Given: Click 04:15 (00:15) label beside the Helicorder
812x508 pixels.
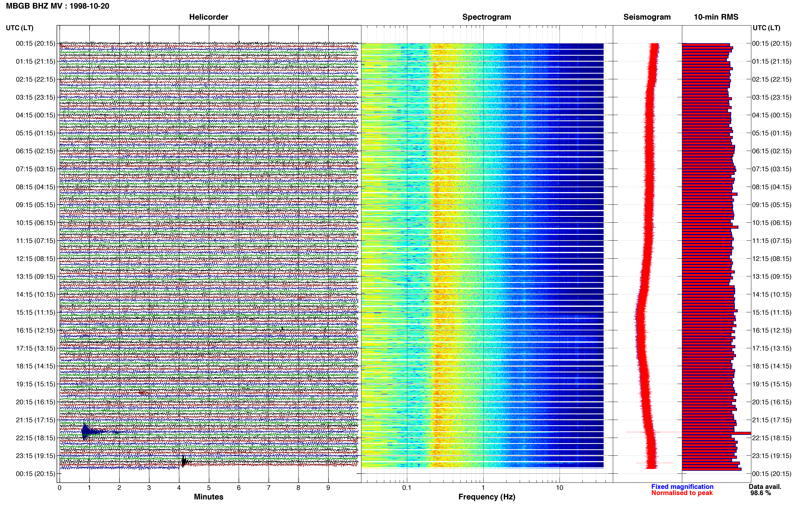Looking at the screenshot, I should coord(36,115).
